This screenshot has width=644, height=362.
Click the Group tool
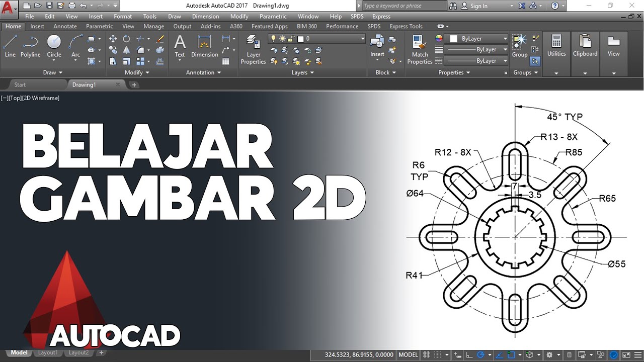tap(520, 46)
